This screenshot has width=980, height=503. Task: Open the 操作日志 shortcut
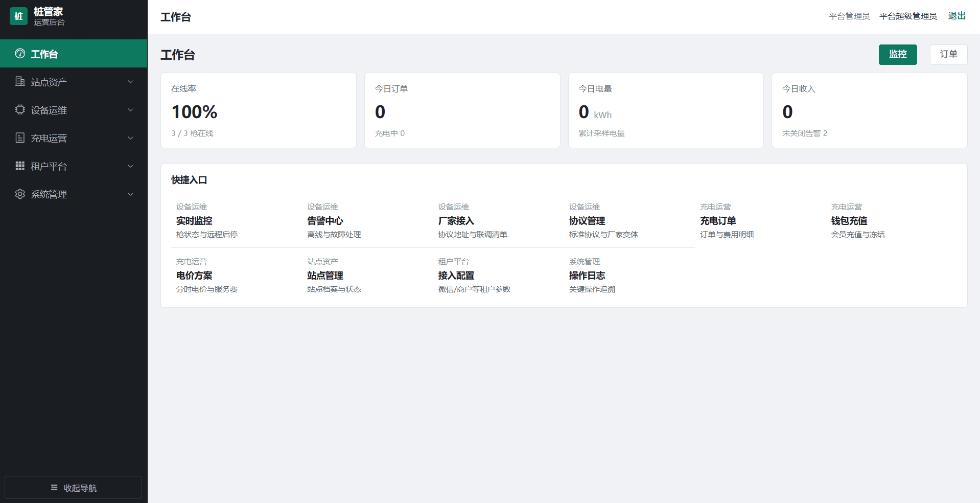(x=629, y=275)
